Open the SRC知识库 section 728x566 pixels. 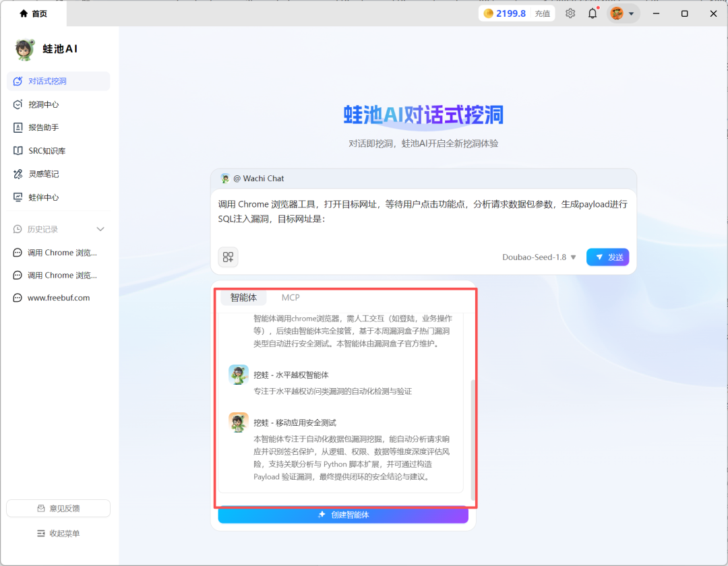(43, 150)
